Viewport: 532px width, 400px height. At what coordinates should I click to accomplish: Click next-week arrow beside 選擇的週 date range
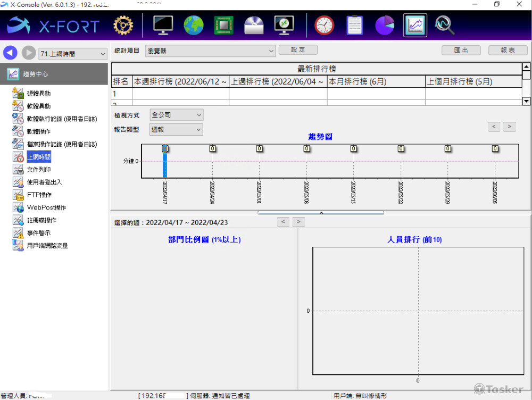[299, 221]
